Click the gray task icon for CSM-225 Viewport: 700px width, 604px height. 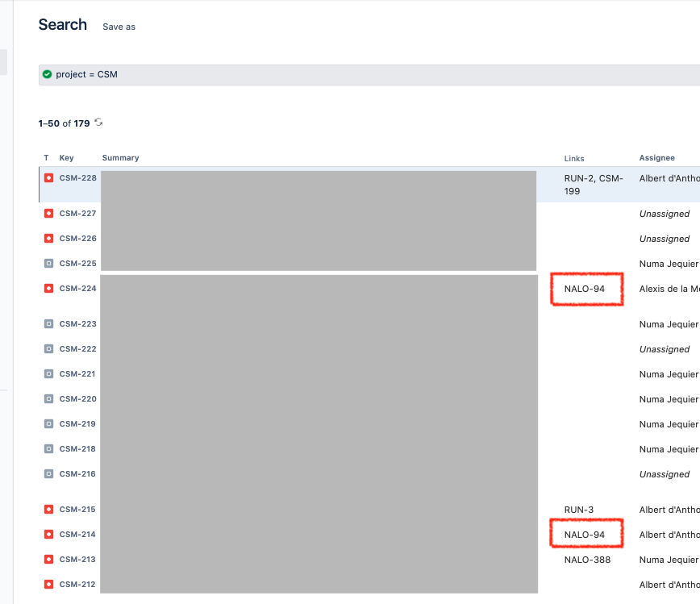point(48,264)
